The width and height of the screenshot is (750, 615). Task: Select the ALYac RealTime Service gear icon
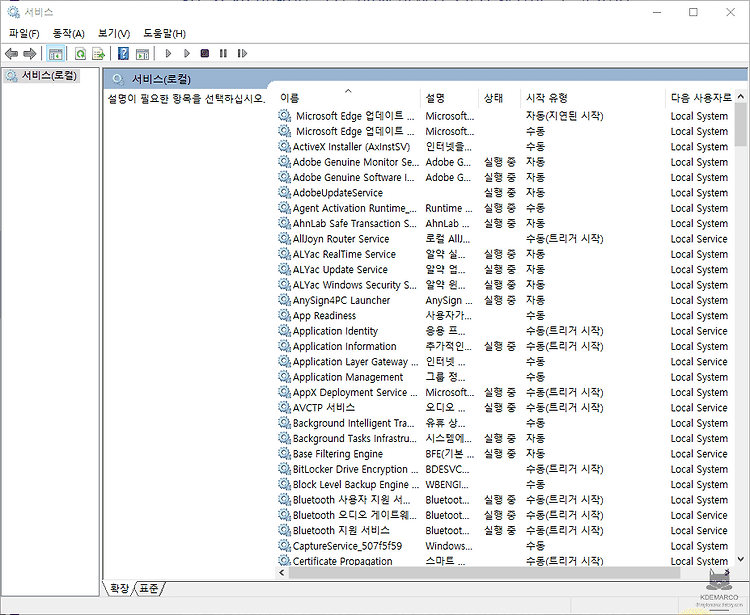[x=285, y=253]
